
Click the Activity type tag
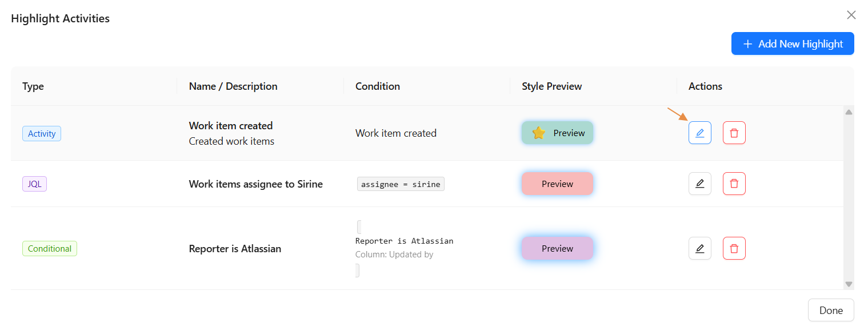click(42, 134)
